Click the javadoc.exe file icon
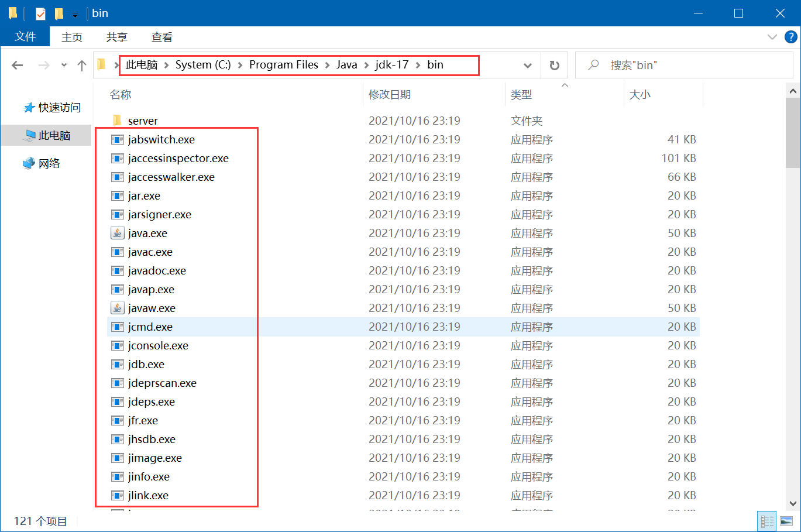Image resolution: width=801 pixels, height=532 pixels. (118, 270)
